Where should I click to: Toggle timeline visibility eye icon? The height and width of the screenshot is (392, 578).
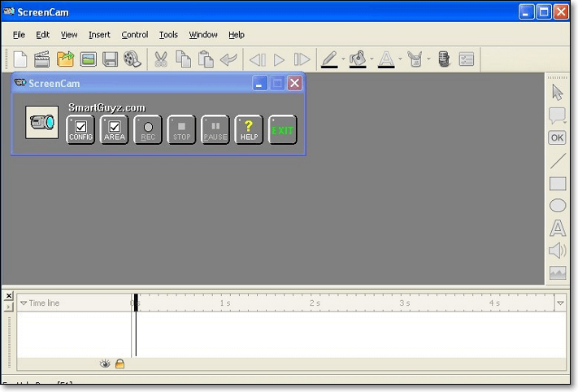[x=104, y=364]
